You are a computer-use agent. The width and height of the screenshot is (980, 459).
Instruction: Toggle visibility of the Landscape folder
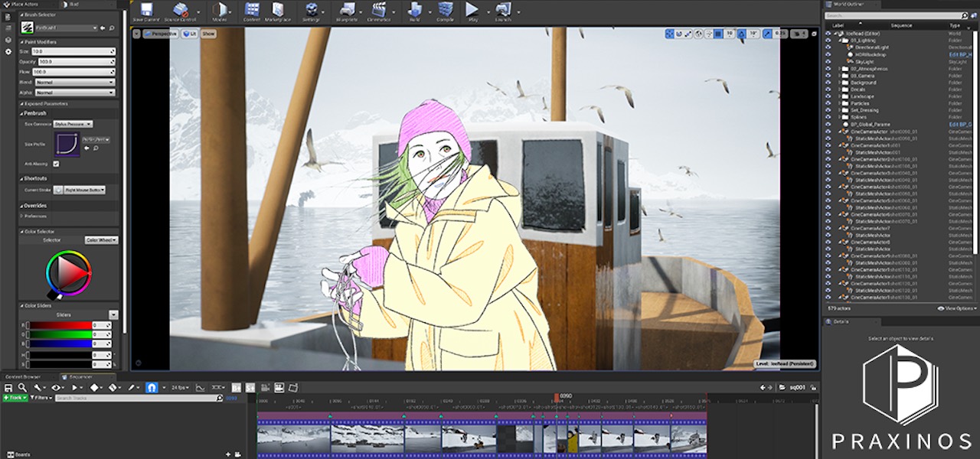click(x=828, y=96)
